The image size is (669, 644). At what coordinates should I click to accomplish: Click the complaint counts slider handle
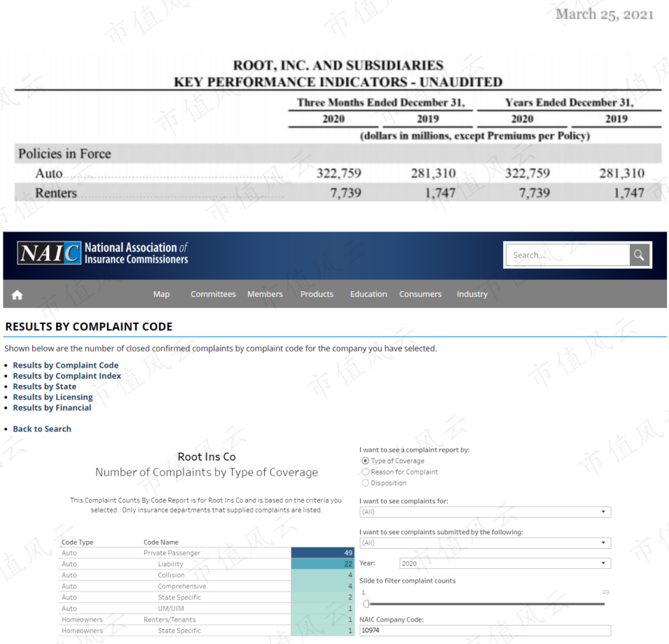pos(366,604)
